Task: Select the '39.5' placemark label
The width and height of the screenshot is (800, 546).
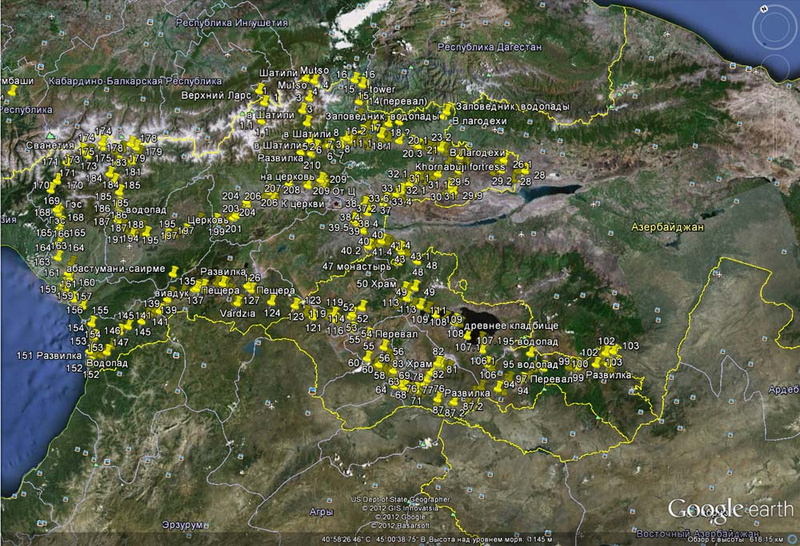Action: [338, 228]
